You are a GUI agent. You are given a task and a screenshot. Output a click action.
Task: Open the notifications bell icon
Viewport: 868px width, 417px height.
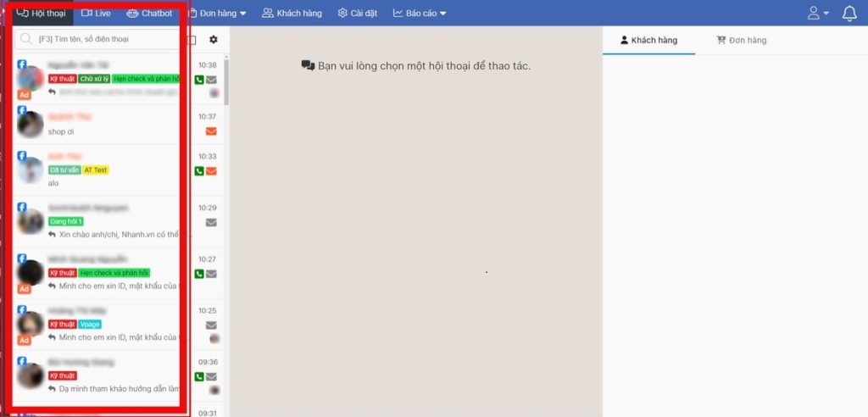pos(849,14)
